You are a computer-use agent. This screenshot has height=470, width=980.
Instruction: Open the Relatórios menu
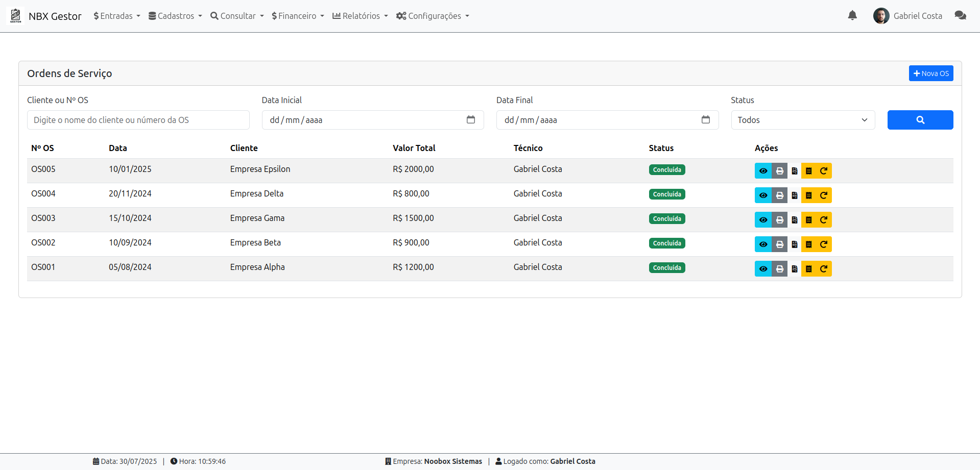(x=360, y=16)
